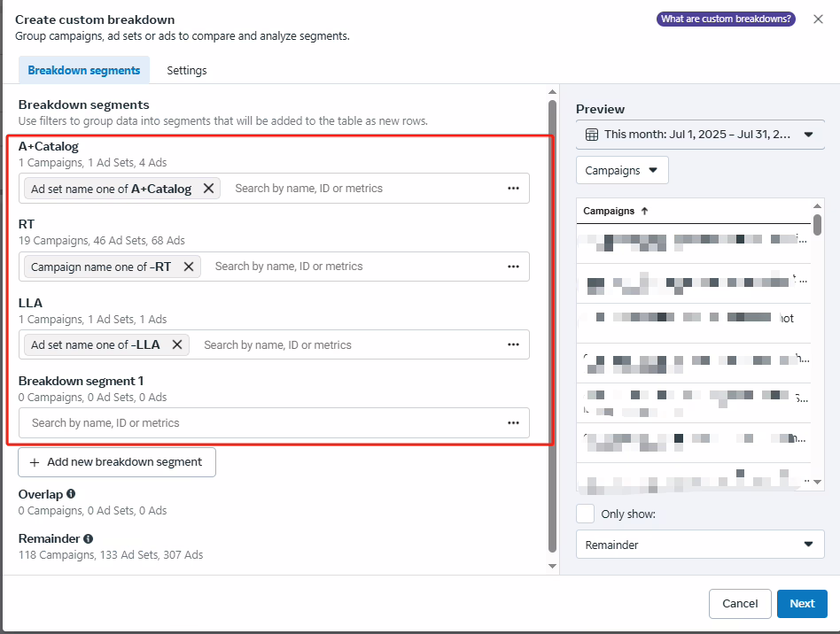Switch to the Settings tab
Screen dimensions: 840x634
[187, 70]
